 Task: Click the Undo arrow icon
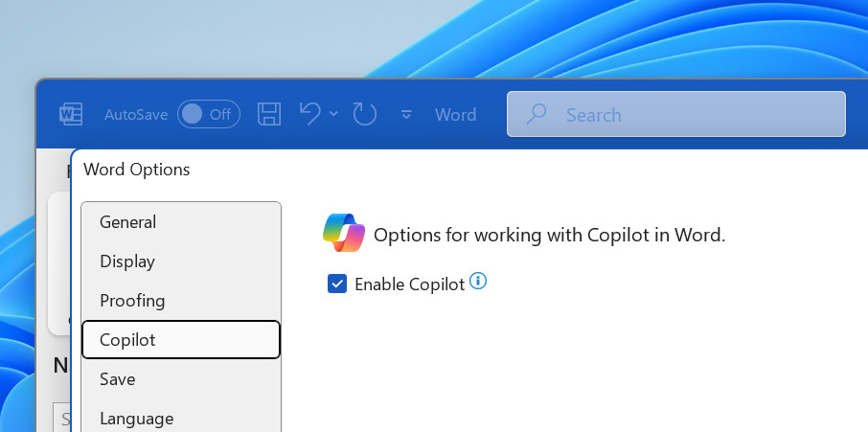(309, 114)
